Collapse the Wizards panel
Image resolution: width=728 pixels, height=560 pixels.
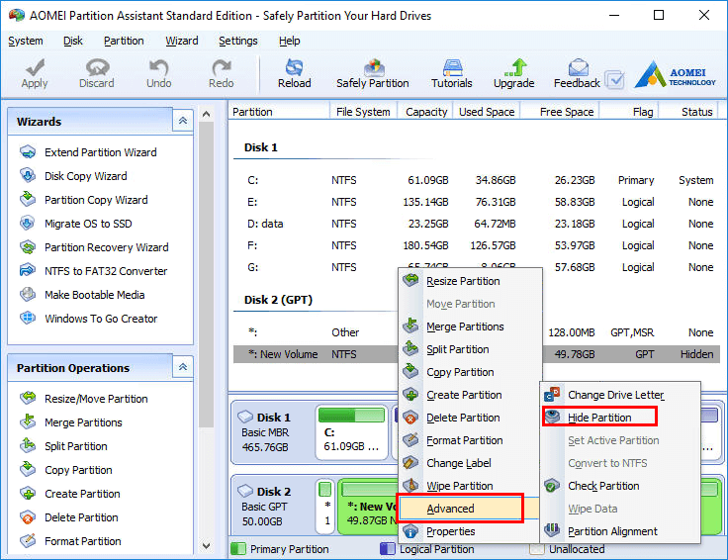click(x=183, y=121)
